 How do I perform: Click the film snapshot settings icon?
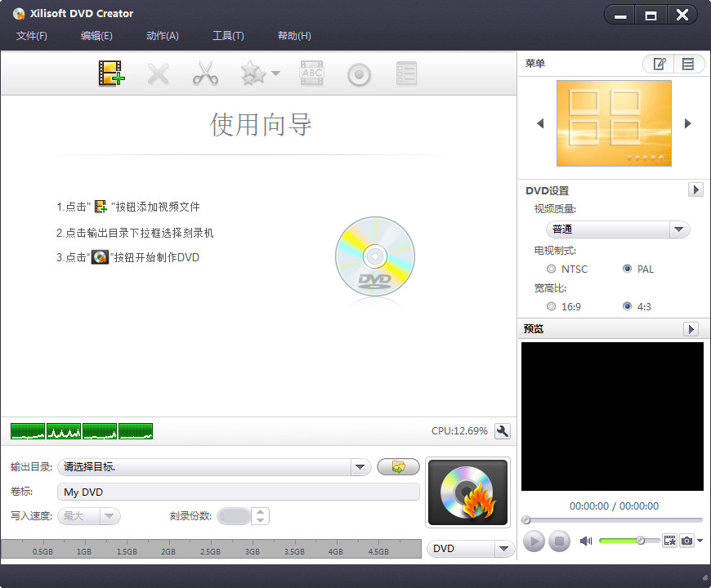(670, 541)
